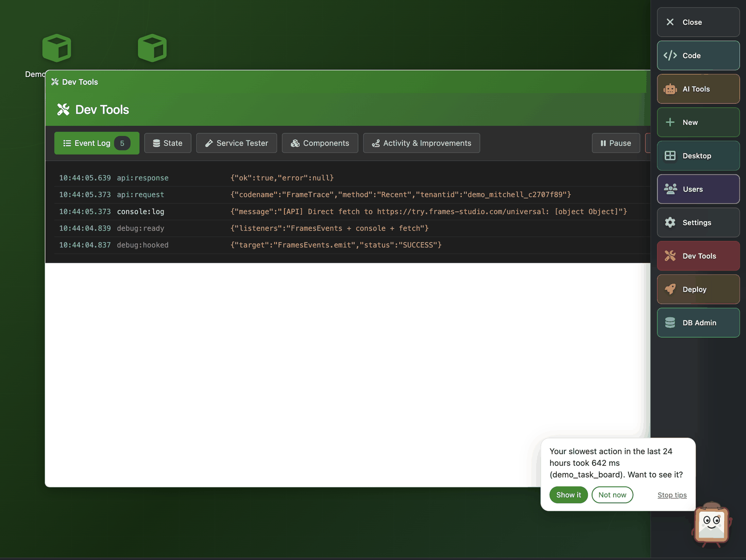Click timestamp 10:44:05.639
Image resolution: width=746 pixels, height=560 pixels.
[85, 178]
